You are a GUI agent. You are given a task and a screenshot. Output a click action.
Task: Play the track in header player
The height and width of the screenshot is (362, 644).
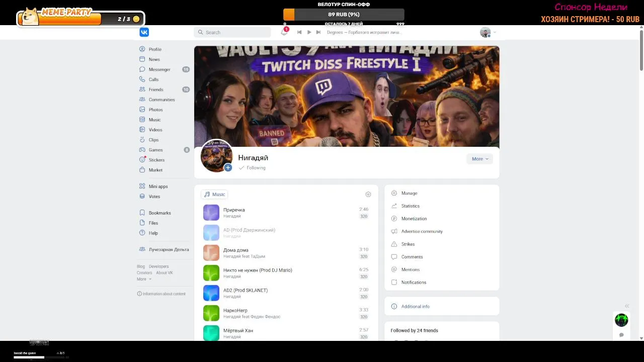pyautogui.click(x=309, y=32)
